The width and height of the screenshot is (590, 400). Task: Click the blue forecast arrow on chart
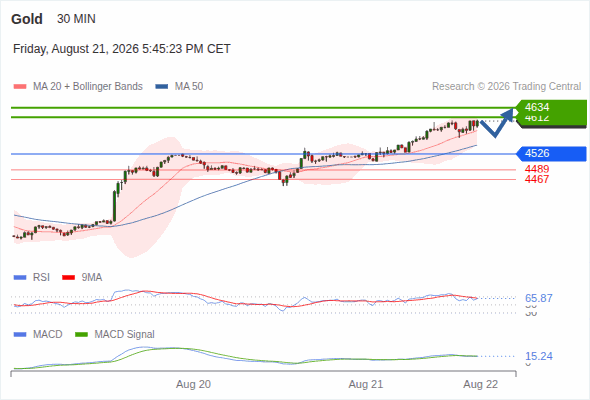(497, 123)
